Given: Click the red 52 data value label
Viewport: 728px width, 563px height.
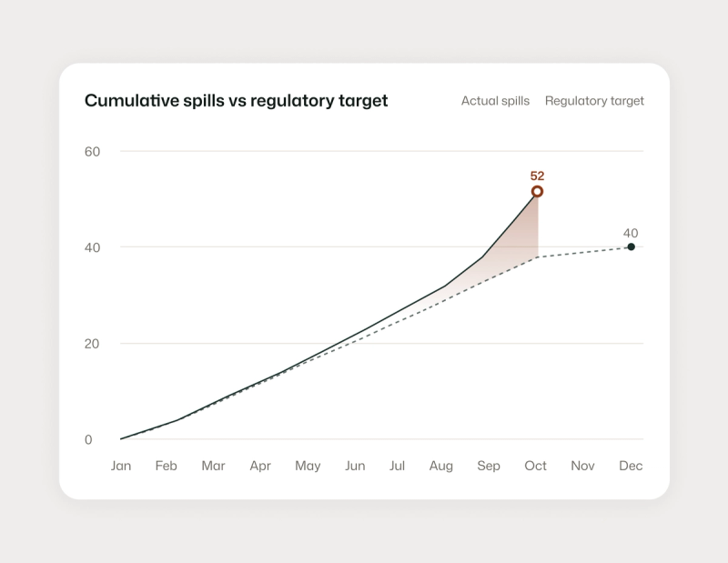Looking at the screenshot, I should 537,176.
